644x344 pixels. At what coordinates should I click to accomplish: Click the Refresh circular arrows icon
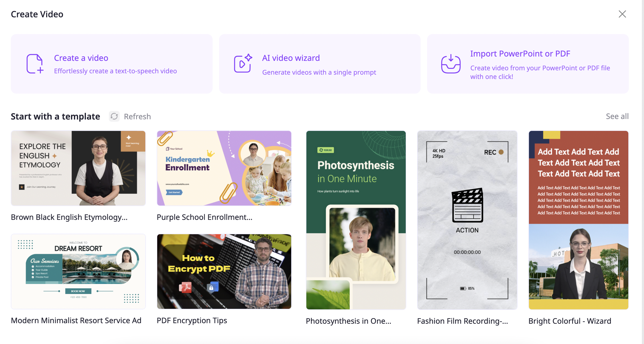(114, 116)
